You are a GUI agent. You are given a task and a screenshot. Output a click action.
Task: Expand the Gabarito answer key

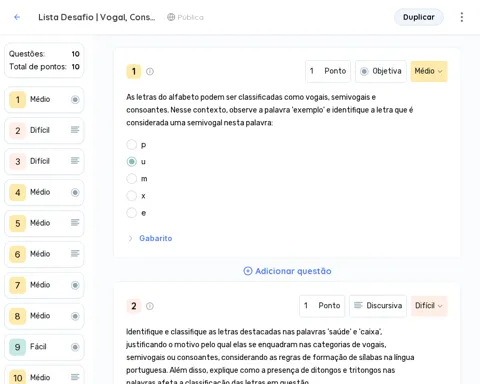click(150, 238)
